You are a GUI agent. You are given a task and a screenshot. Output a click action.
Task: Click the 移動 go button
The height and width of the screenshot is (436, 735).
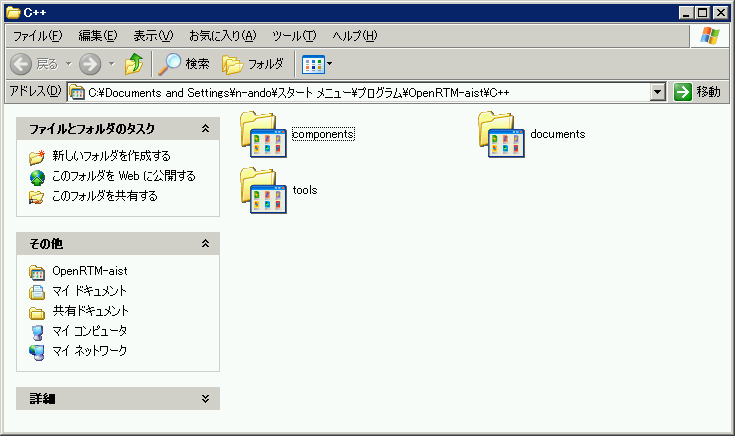[x=698, y=92]
